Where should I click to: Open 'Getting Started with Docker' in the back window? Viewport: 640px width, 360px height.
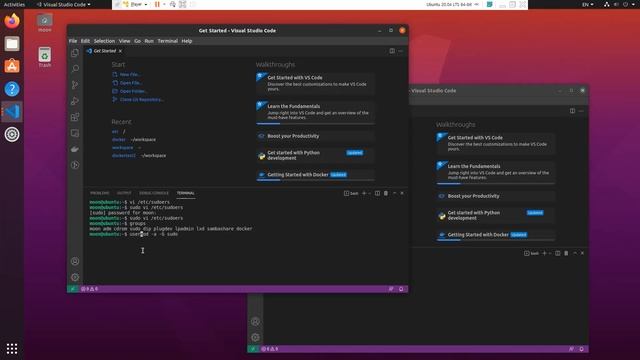(x=496, y=235)
